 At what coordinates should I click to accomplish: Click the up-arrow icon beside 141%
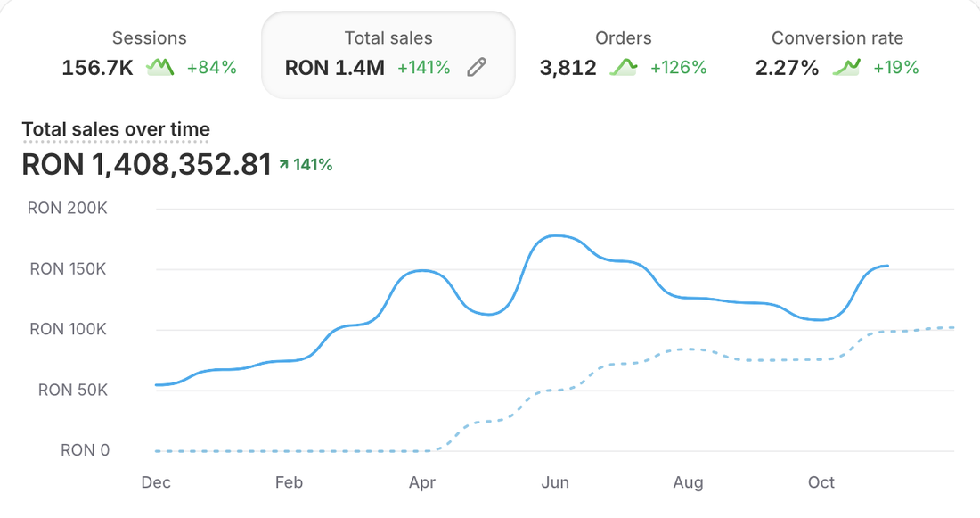(x=283, y=165)
